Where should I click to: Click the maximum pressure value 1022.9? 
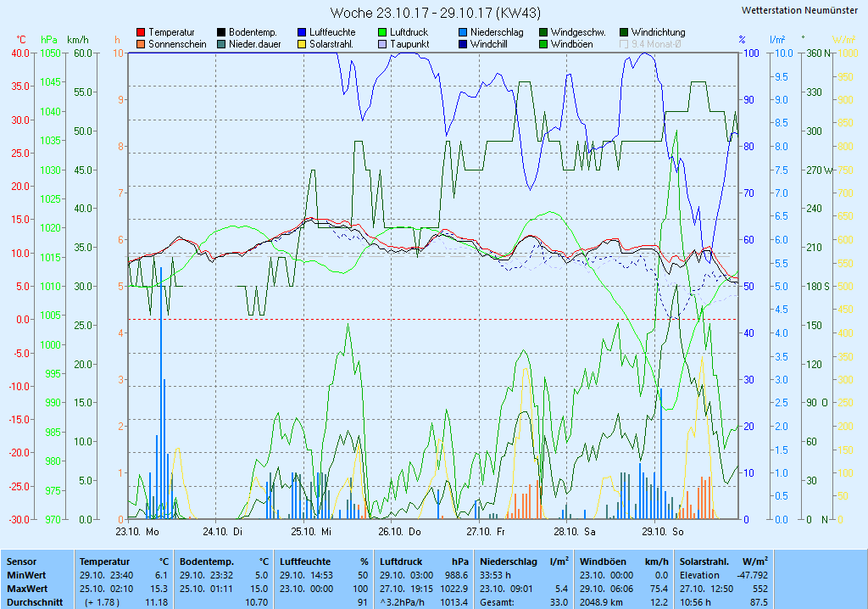[x=454, y=589]
